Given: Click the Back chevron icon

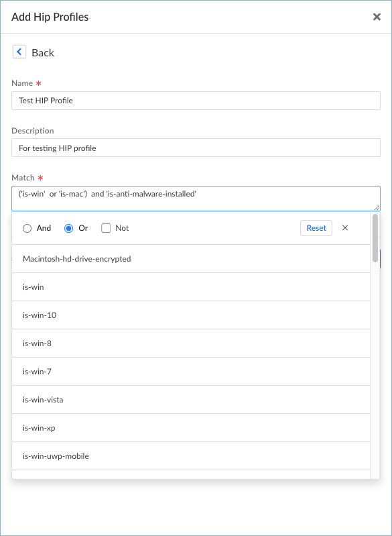Looking at the screenshot, I should (x=19, y=52).
